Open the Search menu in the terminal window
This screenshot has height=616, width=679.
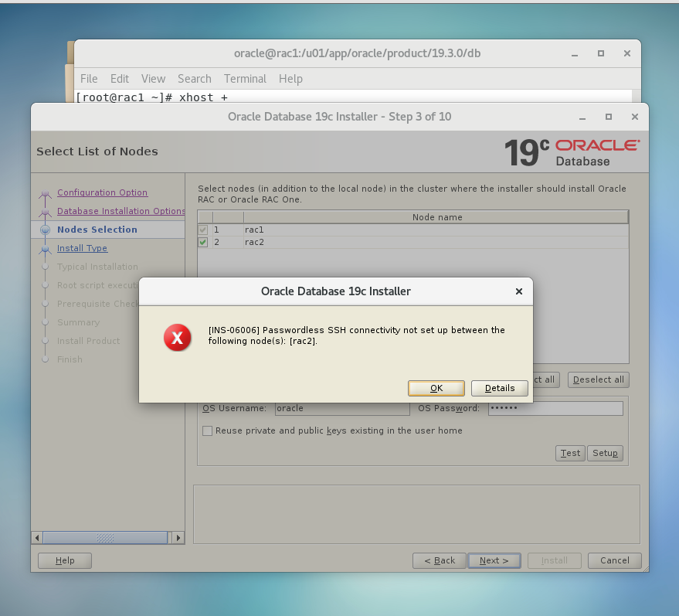[195, 79]
